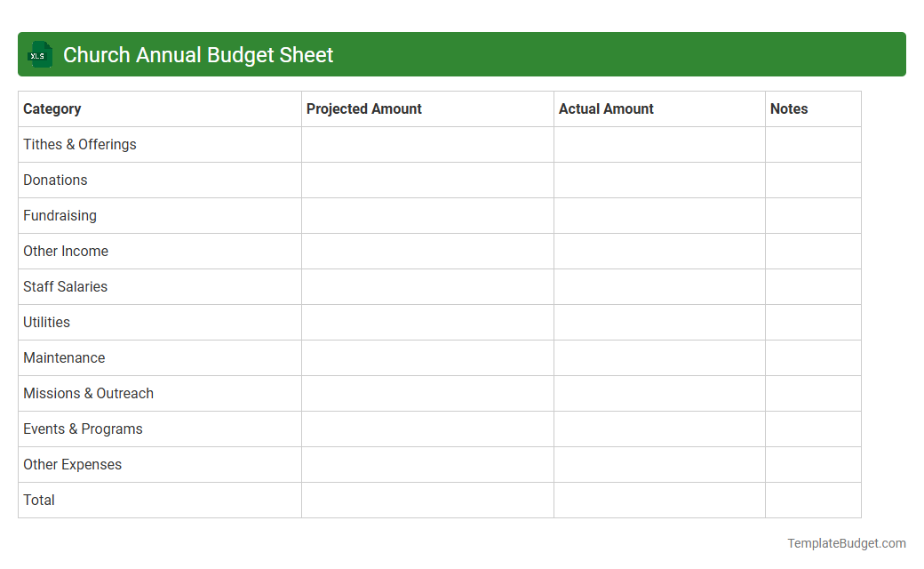
Task: Select the Other Expenses row label
Action: pyautogui.click(x=72, y=464)
